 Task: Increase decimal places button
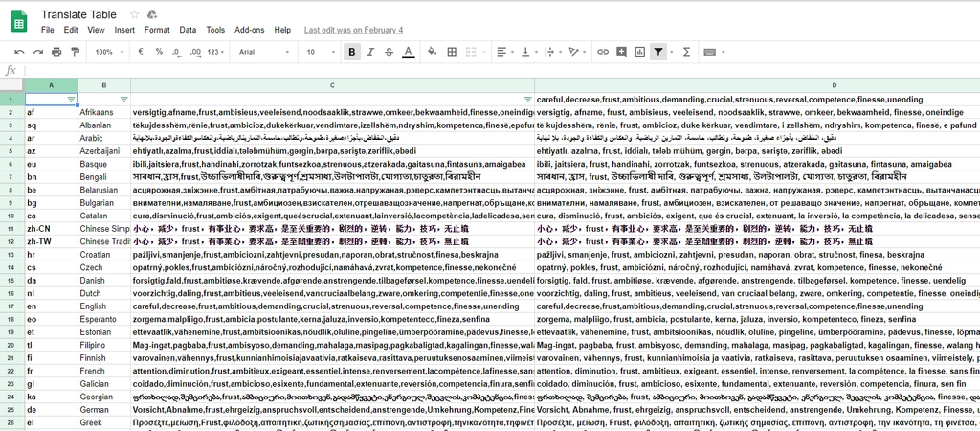pyautogui.click(x=195, y=52)
